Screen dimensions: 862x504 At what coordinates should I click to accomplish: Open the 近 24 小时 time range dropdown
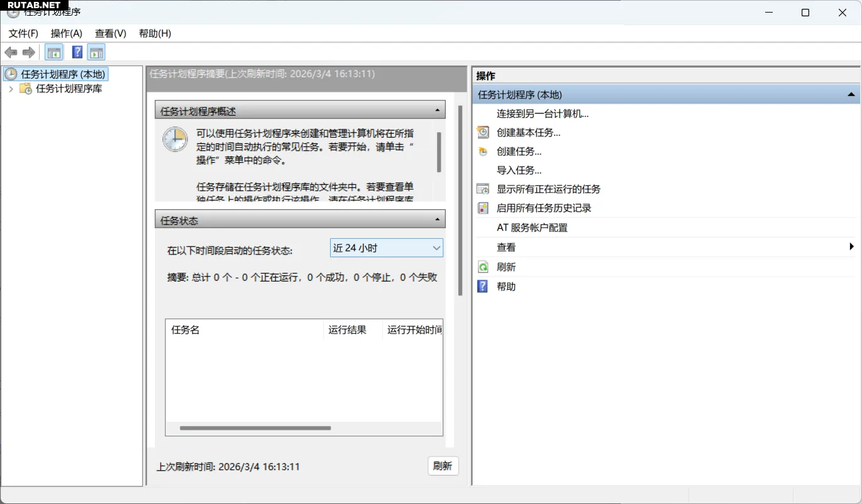point(386,248)
